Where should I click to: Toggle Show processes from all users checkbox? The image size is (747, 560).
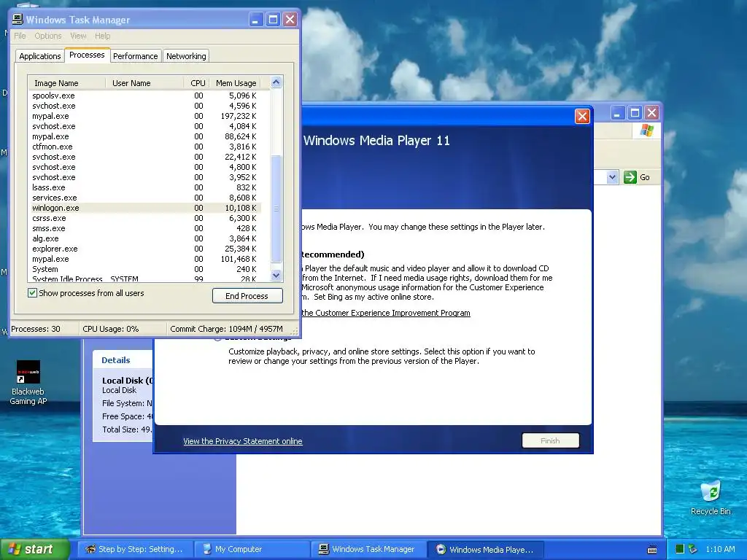(32, 293)
